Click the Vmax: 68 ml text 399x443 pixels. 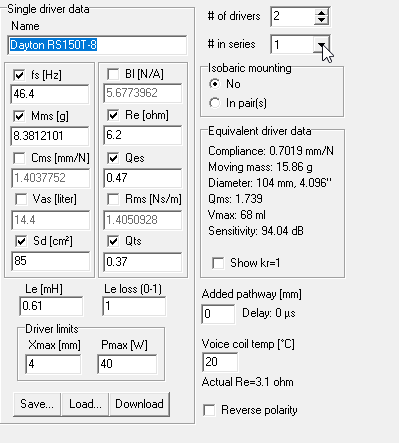click(x=237, y=215)
